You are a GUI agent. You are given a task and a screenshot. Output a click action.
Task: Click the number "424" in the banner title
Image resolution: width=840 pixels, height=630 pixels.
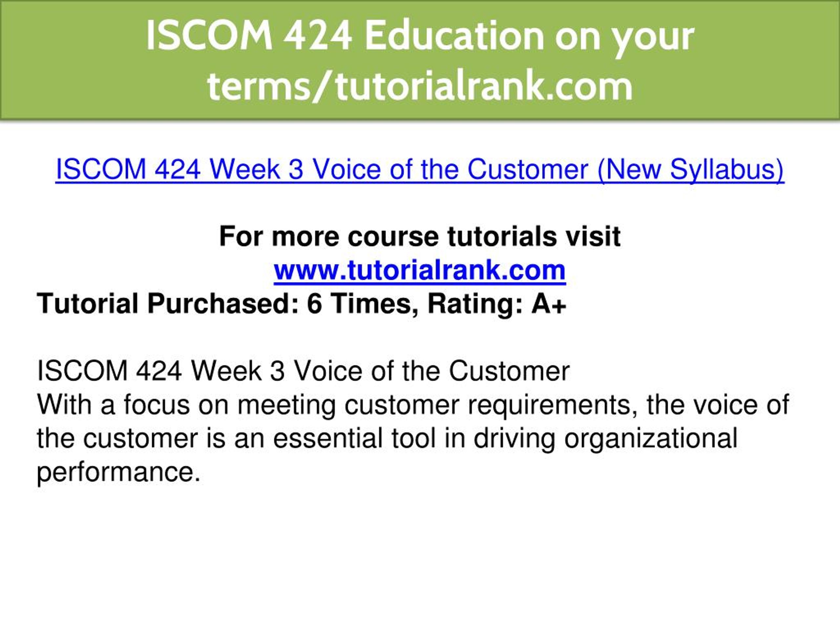[x=318, y=36]
